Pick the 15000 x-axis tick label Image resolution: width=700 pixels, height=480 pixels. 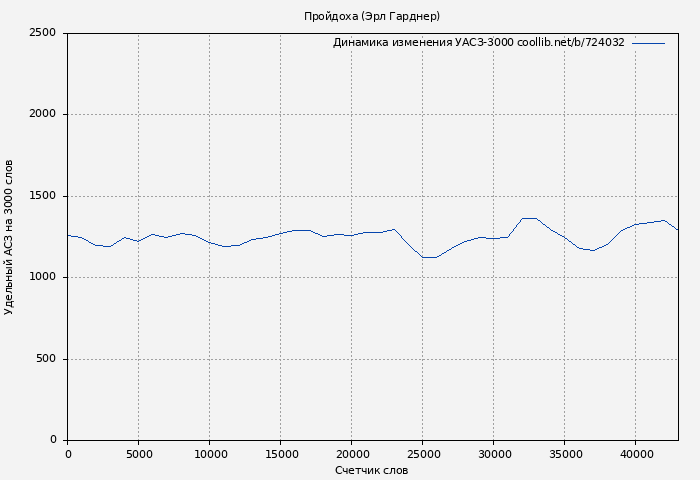[280, 454]
